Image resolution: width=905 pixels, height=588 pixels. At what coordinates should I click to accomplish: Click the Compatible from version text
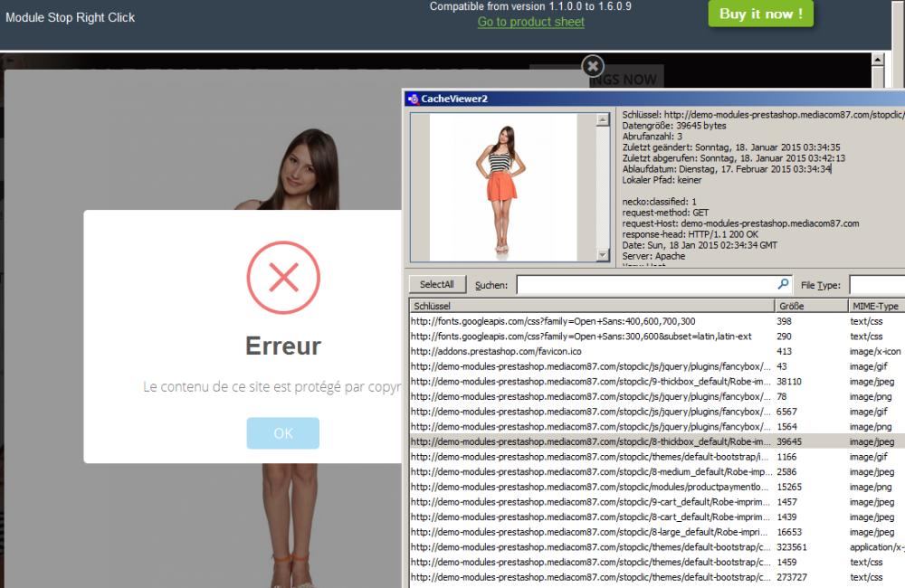(x=530, y=6)
